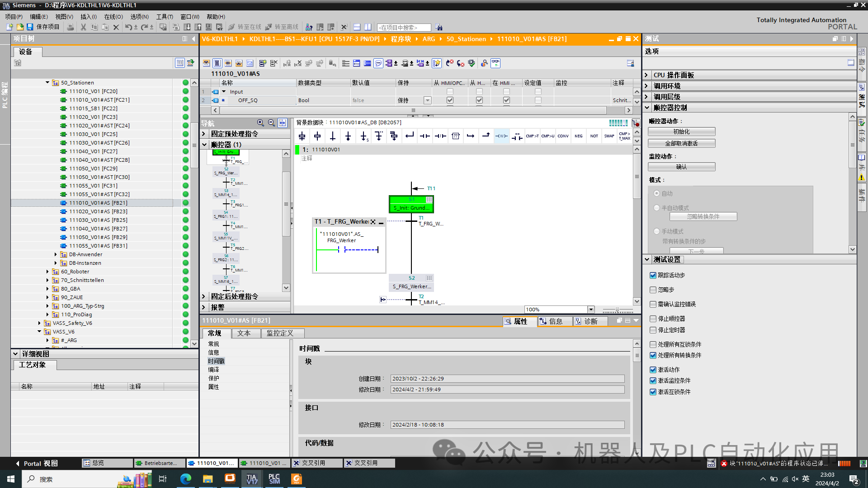The image size is (868, 488).
Task: Insert step and transition sequencer icon
Action: (302, 136)
